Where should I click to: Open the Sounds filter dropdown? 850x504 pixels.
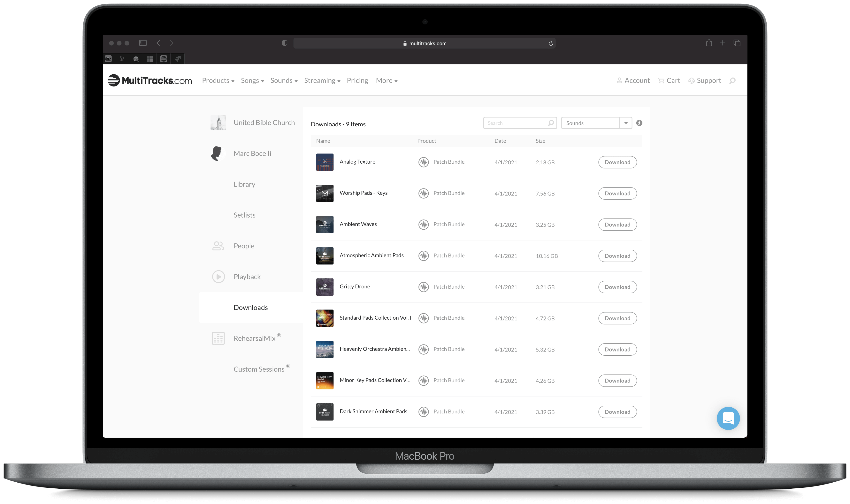[x=626, y=123]
